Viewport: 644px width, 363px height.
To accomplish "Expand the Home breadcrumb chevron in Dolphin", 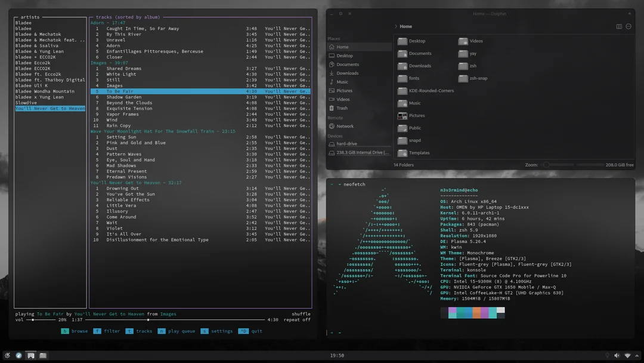I will pyautogui.click(x=397, y=26).
